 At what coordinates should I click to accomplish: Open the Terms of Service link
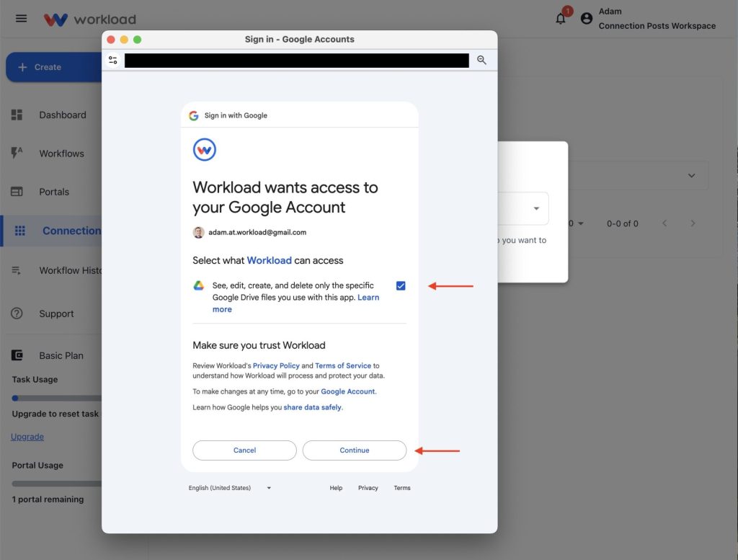click(x=342, y=365)
